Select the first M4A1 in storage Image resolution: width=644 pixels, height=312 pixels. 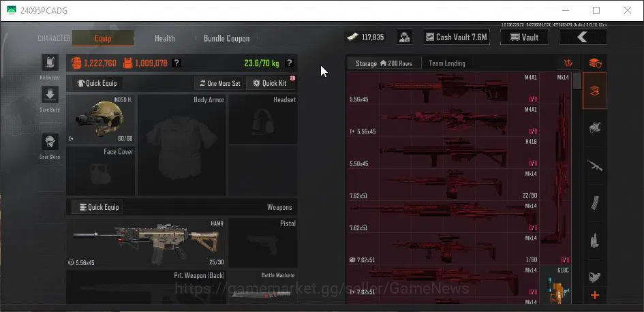coord(444,89)
